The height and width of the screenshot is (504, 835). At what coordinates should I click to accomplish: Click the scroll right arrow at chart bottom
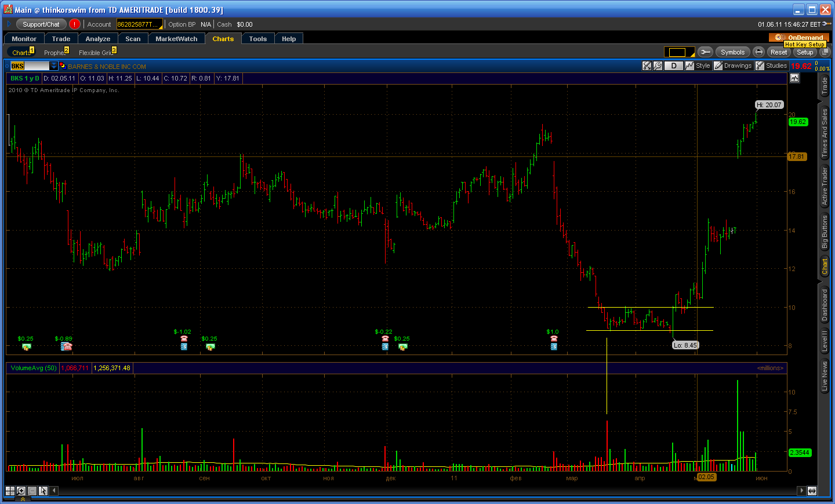pyautogui.click(x=801, y=491)
